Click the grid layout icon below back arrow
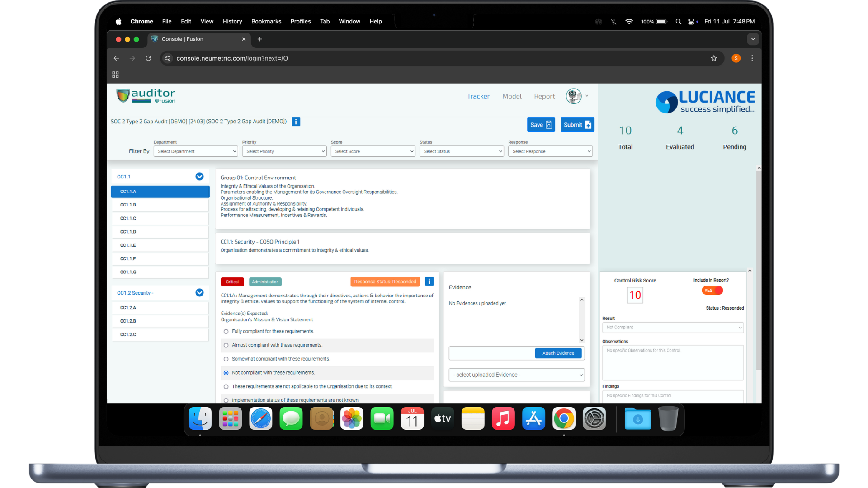 115,74
